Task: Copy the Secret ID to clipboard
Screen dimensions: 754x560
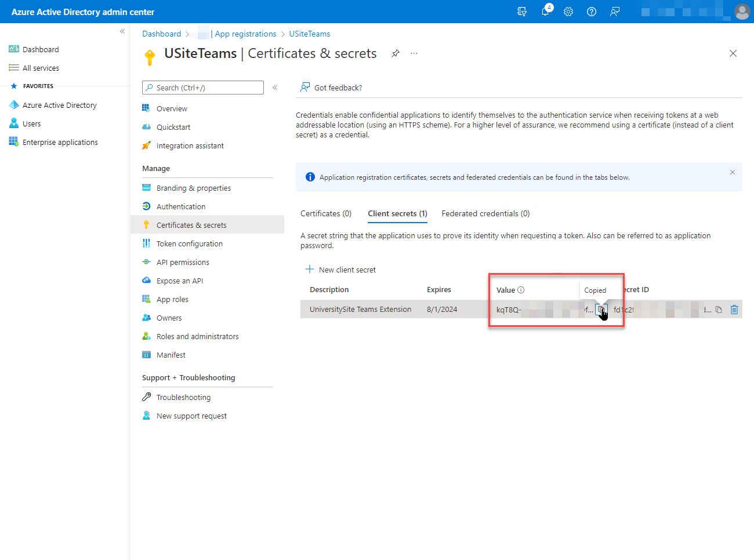Action: click(x=719, y=310)
